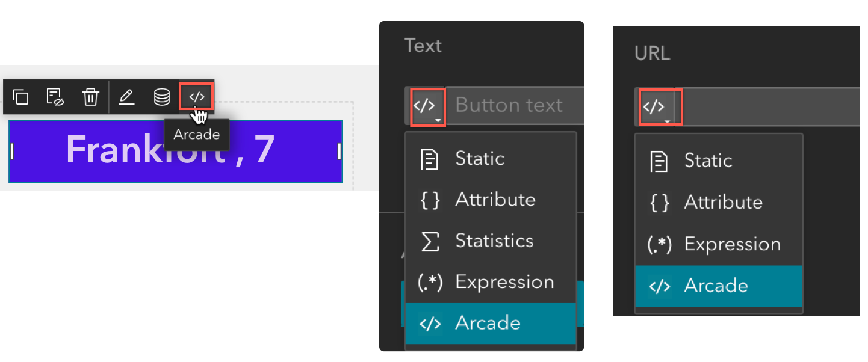Viewport: 868px width, 362px height.
Task: Click the duplicate icon in the widget toolbar
Action: 21,97
